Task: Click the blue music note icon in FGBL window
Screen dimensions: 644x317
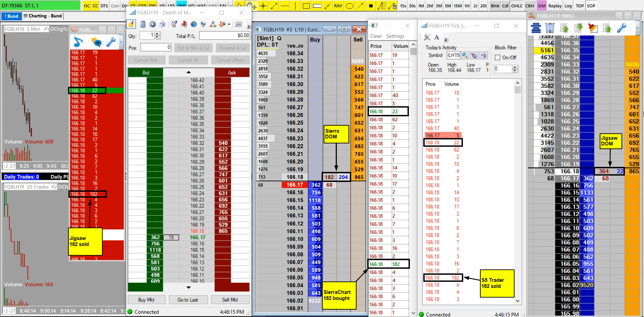Action: tap(78, 42)
